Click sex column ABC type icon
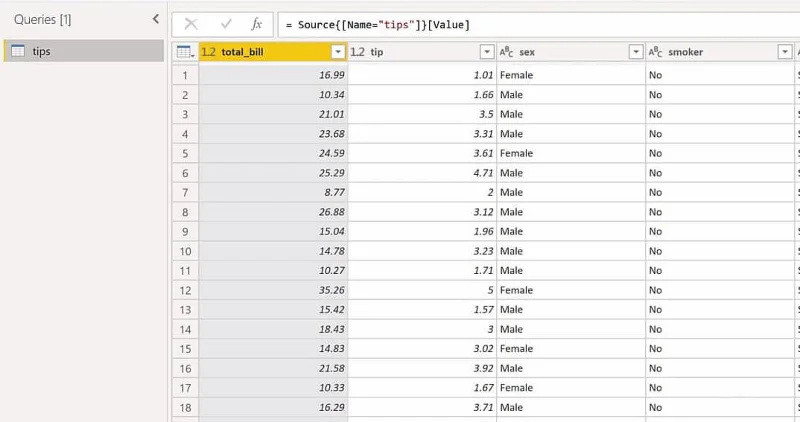The image size is (800, 422). (x=507, y=52)
